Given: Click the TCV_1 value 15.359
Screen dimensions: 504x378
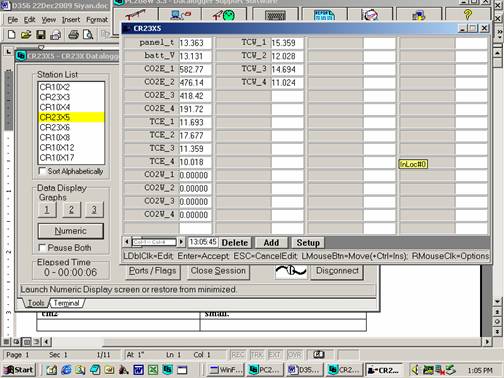Looking at the screenshot, I should [287, 43].
